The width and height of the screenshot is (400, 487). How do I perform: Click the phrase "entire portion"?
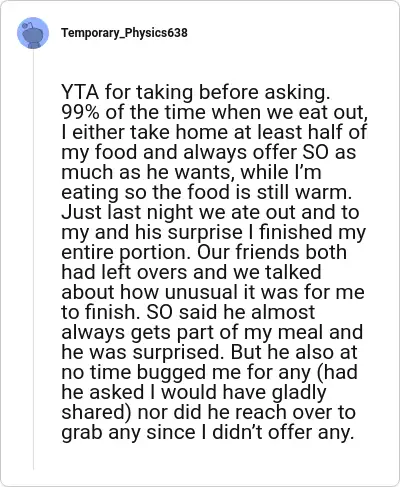[x=126, y=252]
